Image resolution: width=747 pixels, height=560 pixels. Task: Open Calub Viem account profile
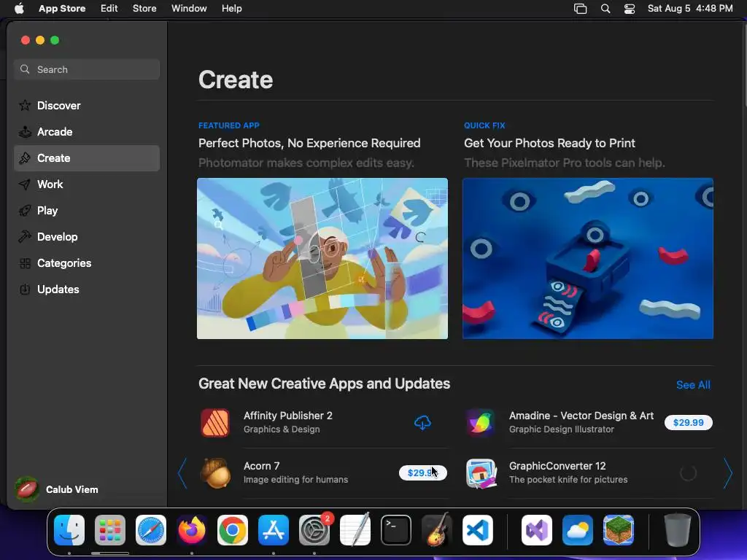(x=57, y=489)
